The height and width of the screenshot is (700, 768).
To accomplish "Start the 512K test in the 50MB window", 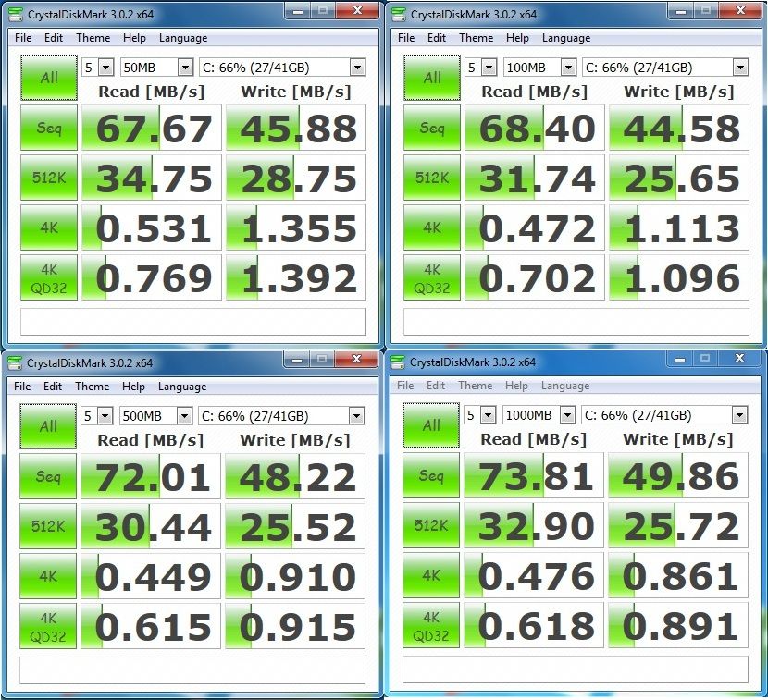I will [49, 178].
